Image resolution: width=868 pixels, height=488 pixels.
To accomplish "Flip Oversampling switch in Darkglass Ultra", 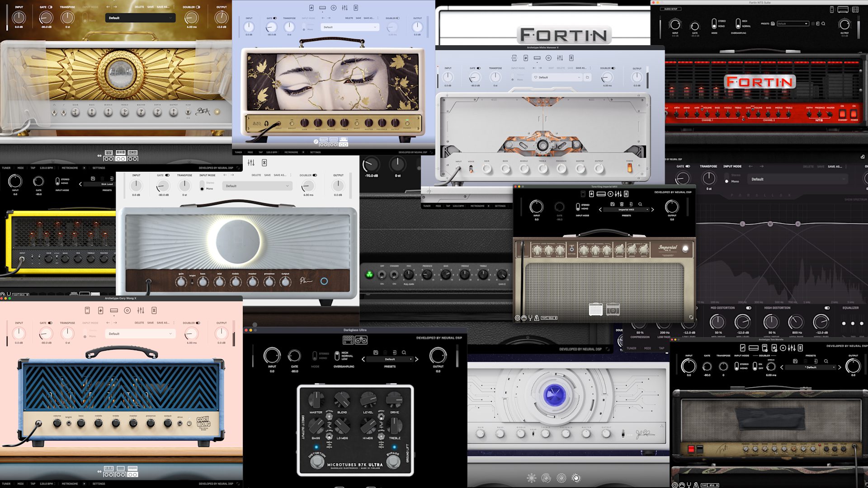I will (337, 356).
